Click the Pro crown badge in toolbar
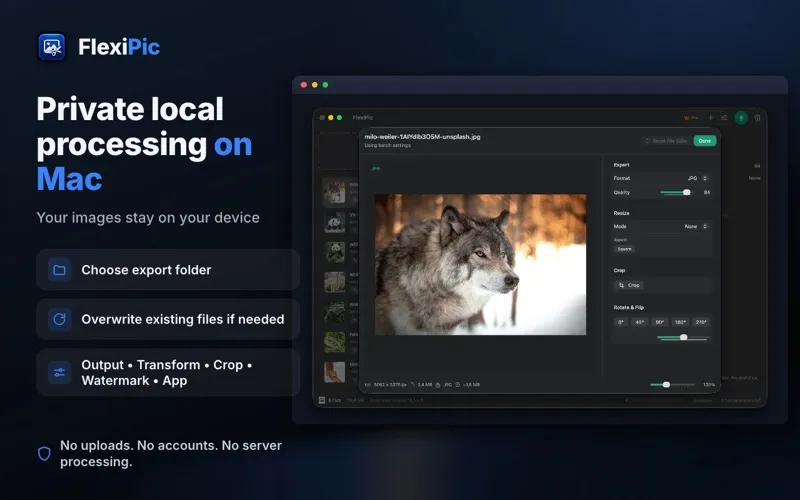Viewport: 800px width, 500px height. click(691, 118)
